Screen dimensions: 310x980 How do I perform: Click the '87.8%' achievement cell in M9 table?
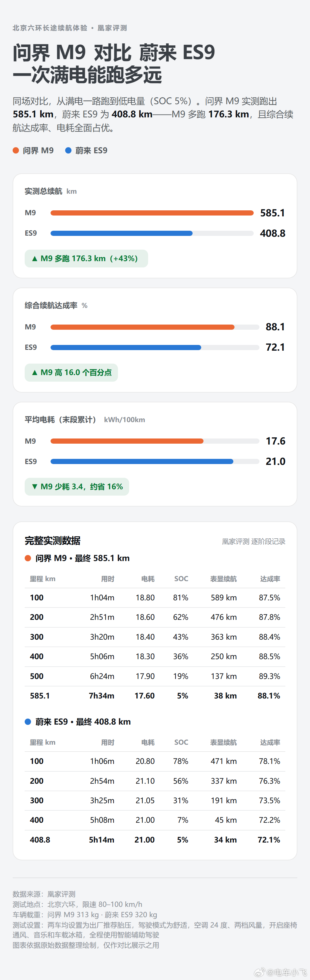tap(269, 617)
